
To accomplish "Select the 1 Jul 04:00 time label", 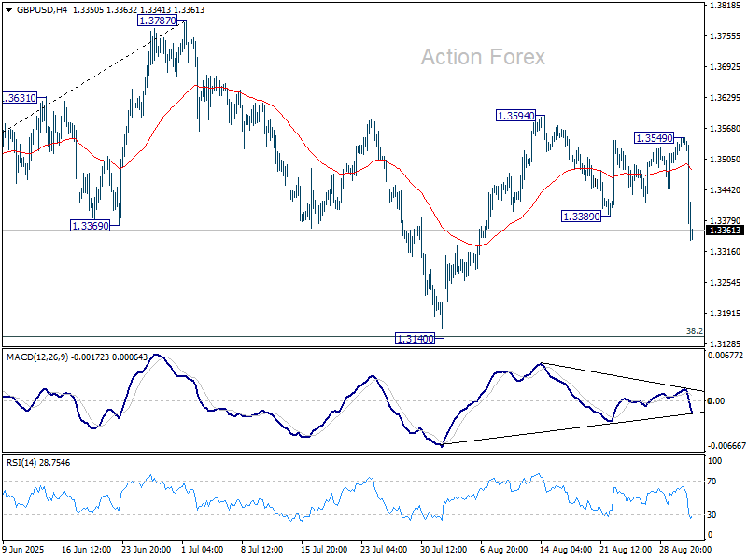I will click(202, 550).
